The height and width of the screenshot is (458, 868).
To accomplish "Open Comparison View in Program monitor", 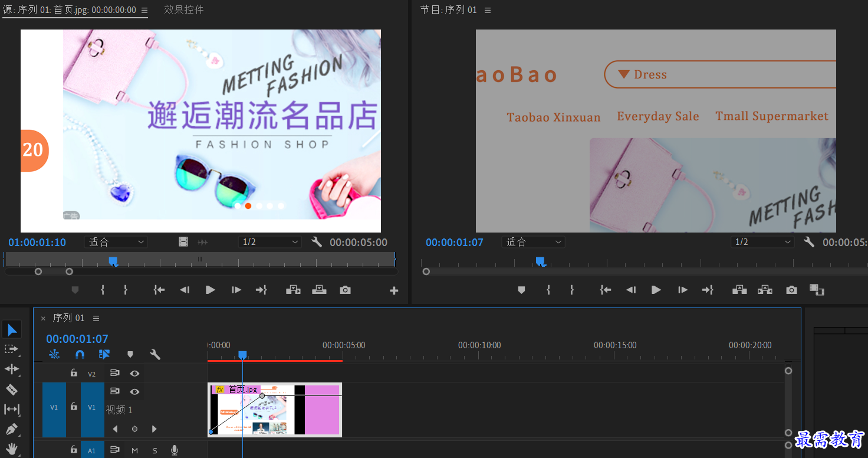I will click(x=817, y=290).
